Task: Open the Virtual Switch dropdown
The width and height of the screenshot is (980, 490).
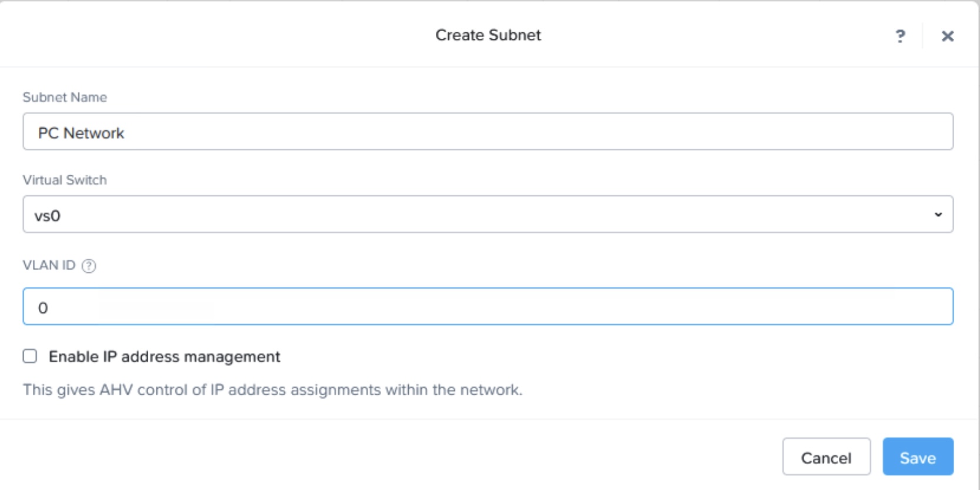Action: click(x=488, y=214)
